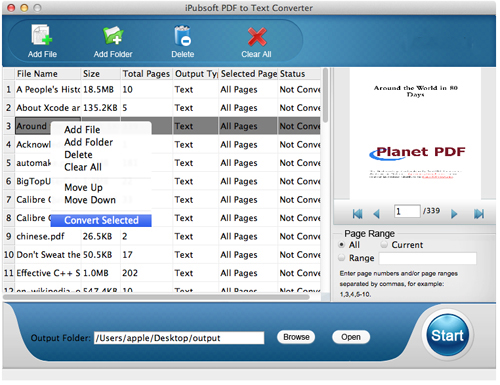Click the Total Pages column header

[146, 74]
